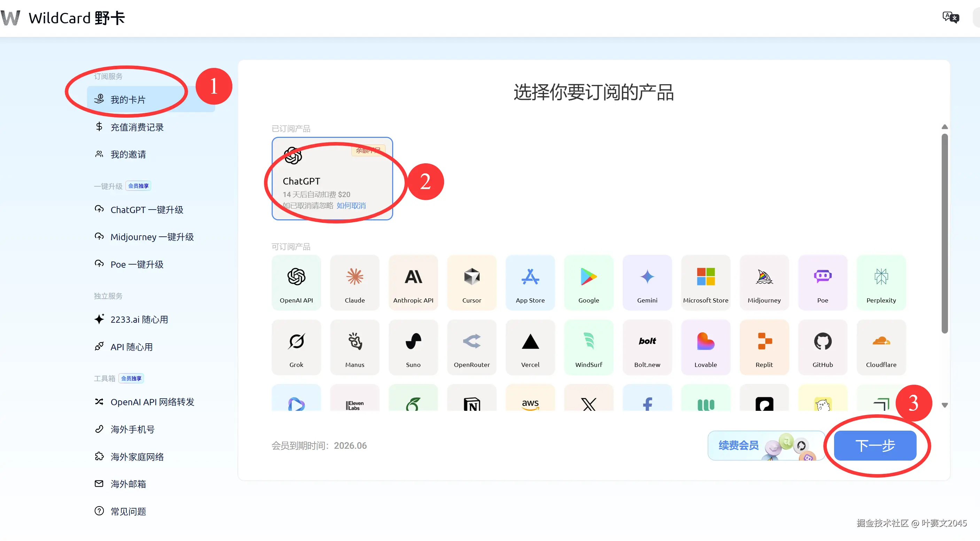This screenshot has width=980, height=541.
Task: Select the Grok product tile
Action: pos(296,347)
